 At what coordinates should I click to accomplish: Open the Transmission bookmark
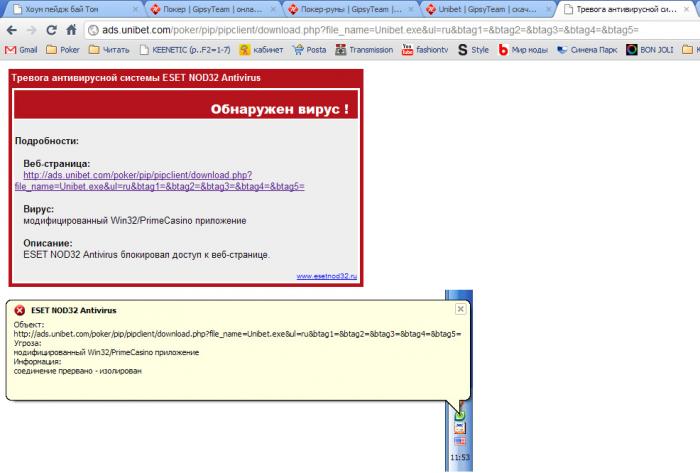click(364, 50)
